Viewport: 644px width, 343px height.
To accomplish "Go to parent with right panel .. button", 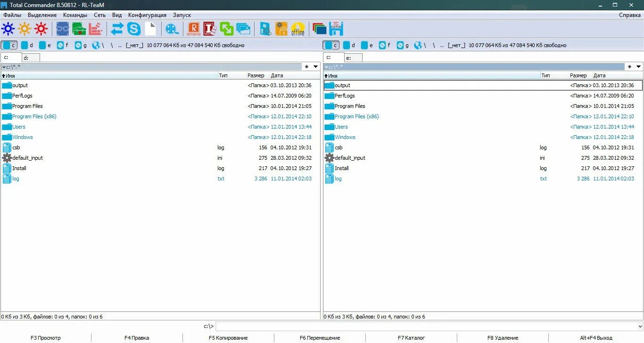I will (443, 45).
